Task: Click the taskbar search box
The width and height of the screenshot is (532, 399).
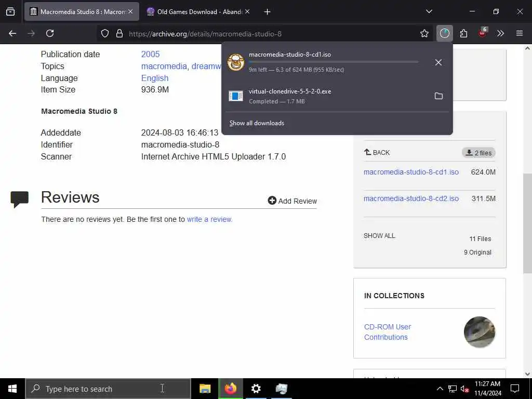Action: pos(108,389)
